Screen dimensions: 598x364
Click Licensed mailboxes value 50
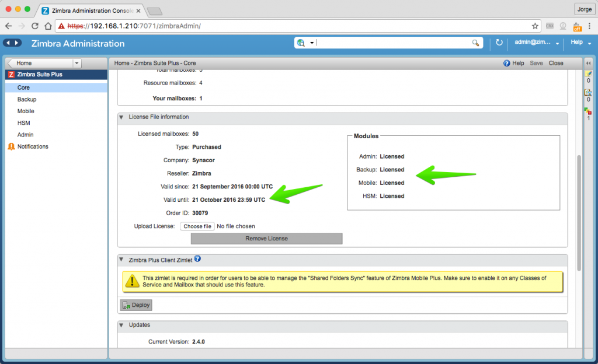[195, 134]
